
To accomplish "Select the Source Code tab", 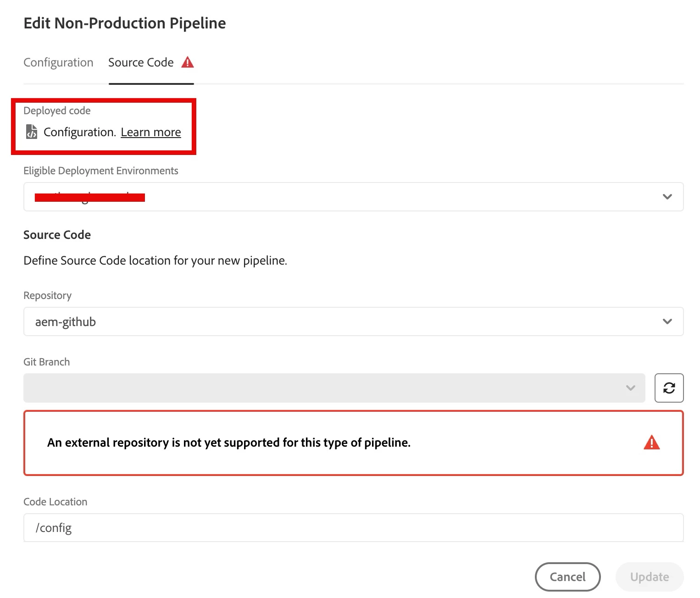I will click(141, 62).
